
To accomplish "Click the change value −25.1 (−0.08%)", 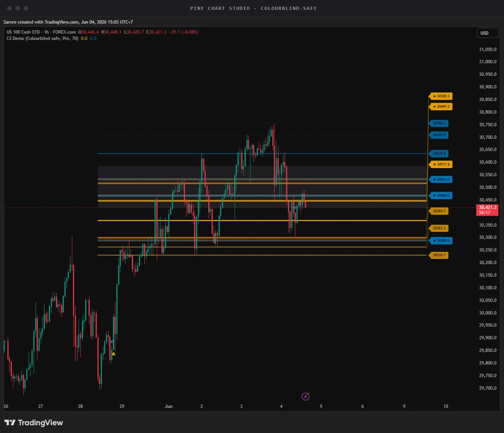I will (x=183, y=32).
